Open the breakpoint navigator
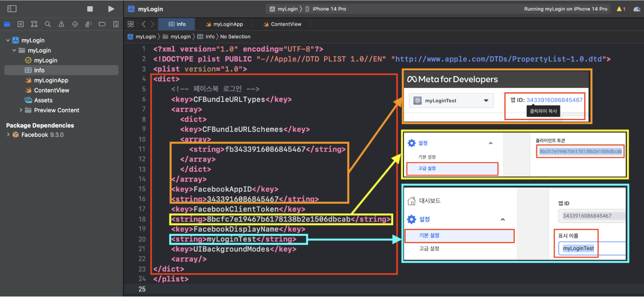This screenshot has height=298, width=644. pyautogui.click(x=102, y=24)
